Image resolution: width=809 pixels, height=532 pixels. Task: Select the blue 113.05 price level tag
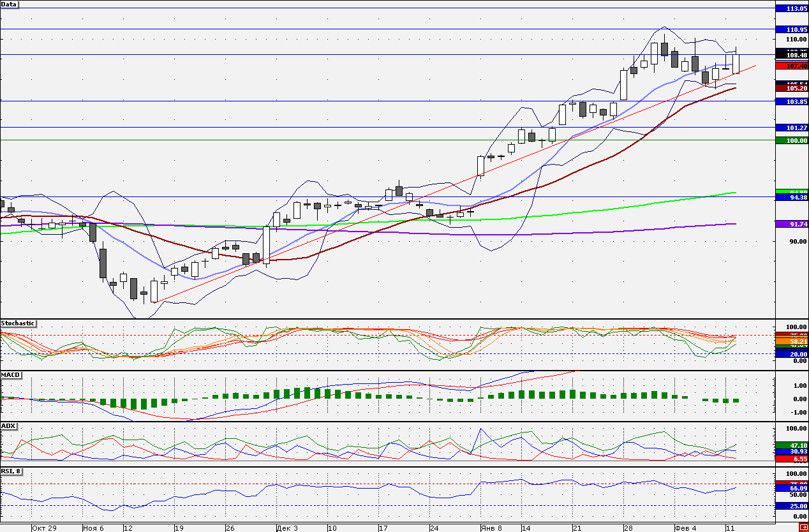[792, 8]
